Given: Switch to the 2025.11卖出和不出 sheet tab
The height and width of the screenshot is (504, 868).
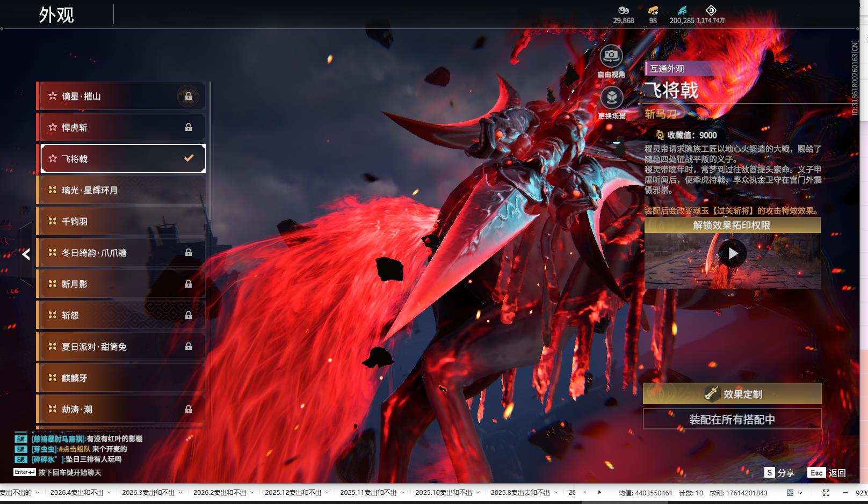Looking at the screenshot, I should coord(368,493).
